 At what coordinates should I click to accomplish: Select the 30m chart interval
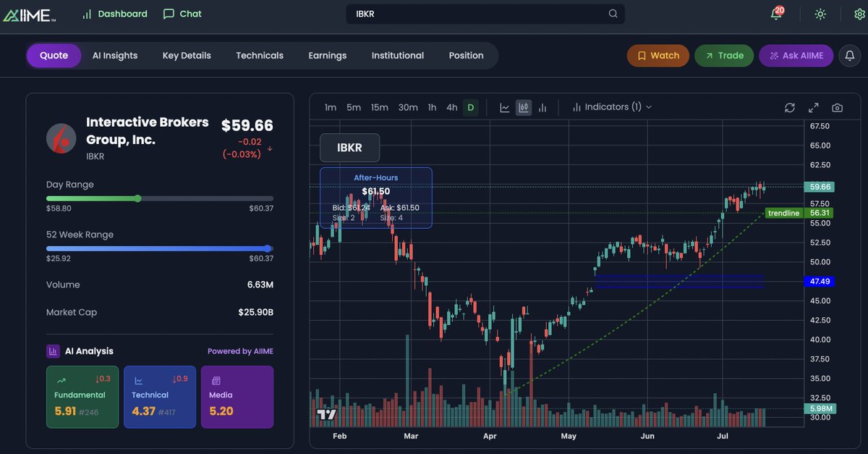click(x=408, y=107)
